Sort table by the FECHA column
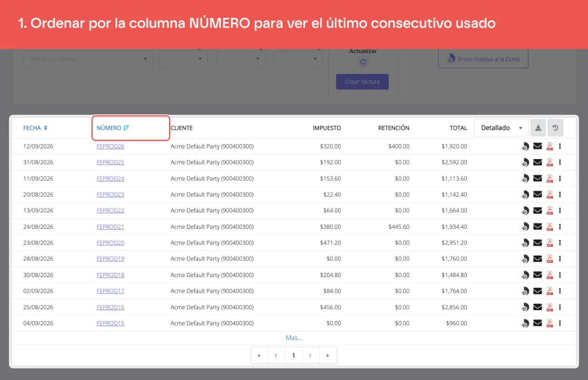 coord(35,128)
